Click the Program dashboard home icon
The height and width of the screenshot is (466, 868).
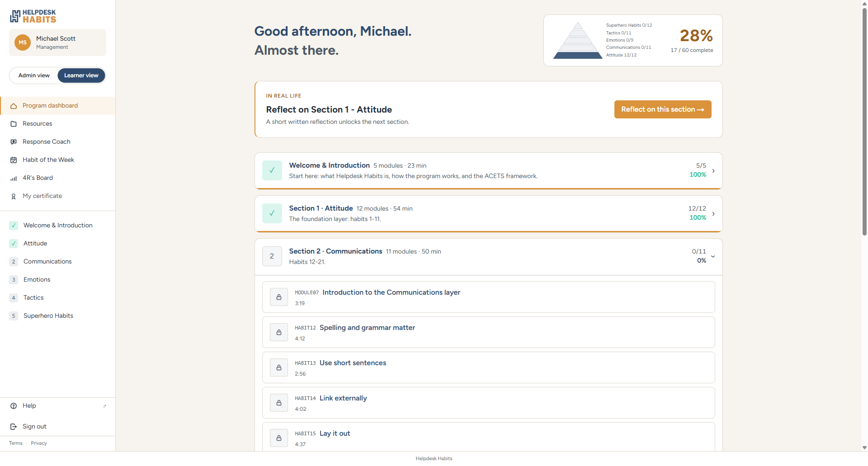(14, 106)
